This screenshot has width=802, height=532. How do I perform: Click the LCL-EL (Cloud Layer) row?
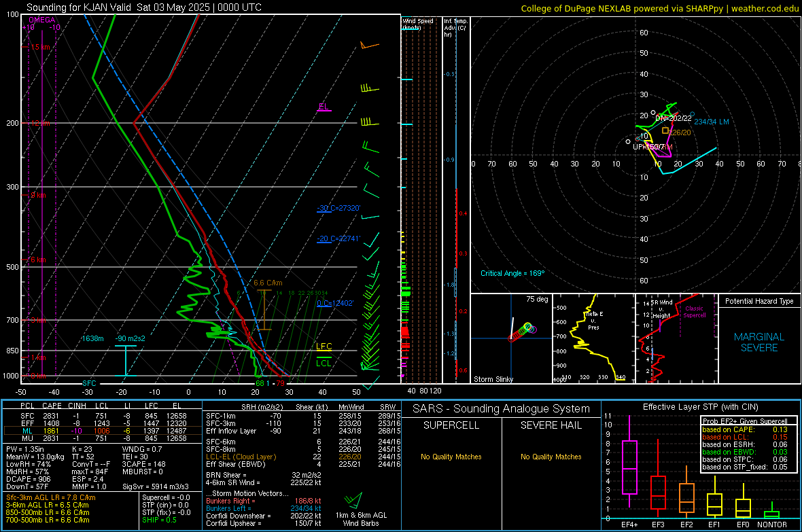coord(303,457)
